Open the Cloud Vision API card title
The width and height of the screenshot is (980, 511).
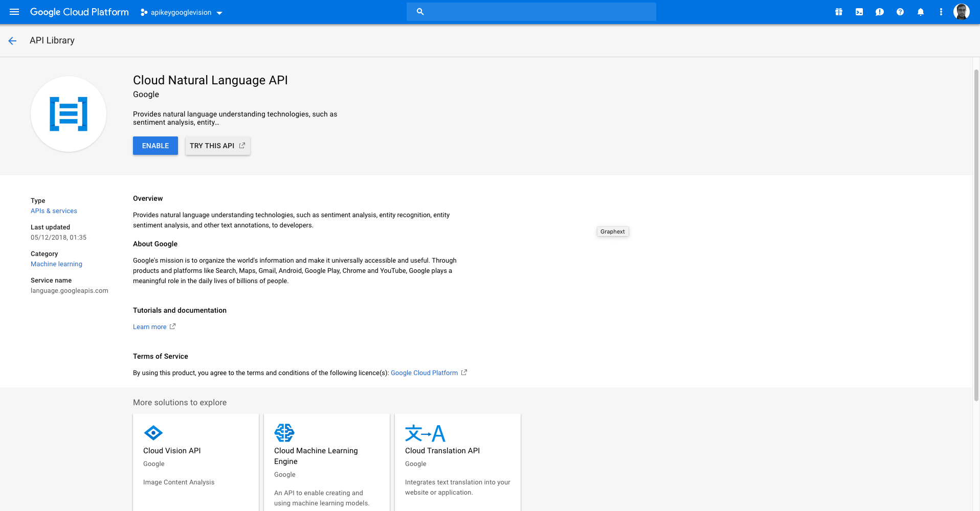click(172, 451)
